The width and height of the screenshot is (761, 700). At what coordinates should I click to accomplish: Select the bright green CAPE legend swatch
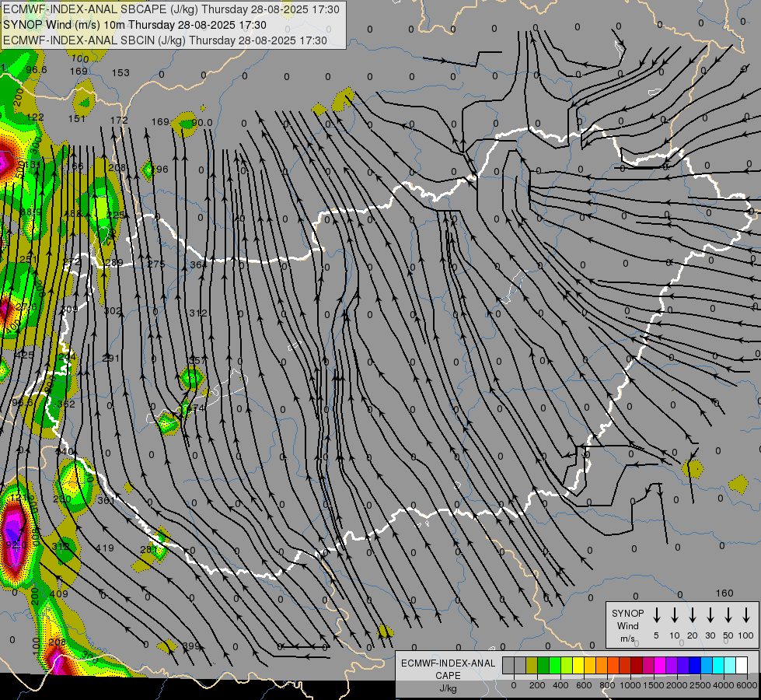[x=555, y=665]
